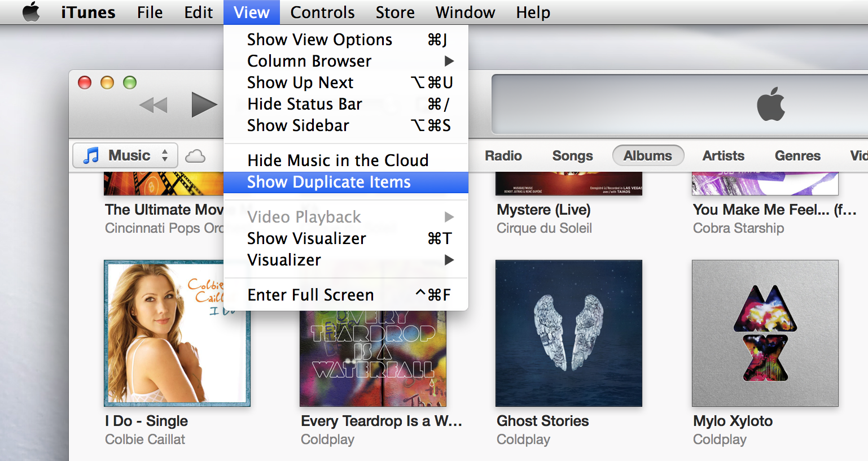Click the Cobra Starship artist name
Image resolution: width=868 pixels, height=461 pixels.
[738, 228]
